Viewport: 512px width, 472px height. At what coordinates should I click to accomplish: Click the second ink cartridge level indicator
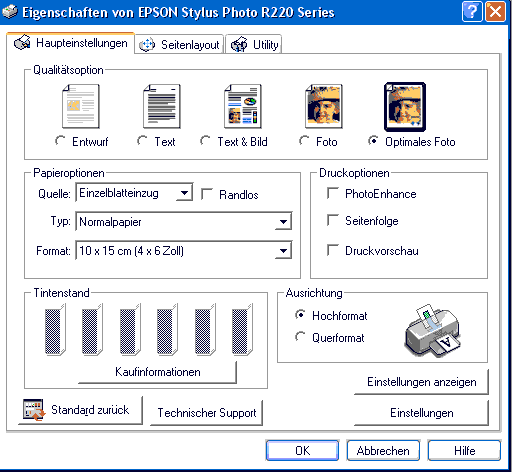click(x=92, y=330)
